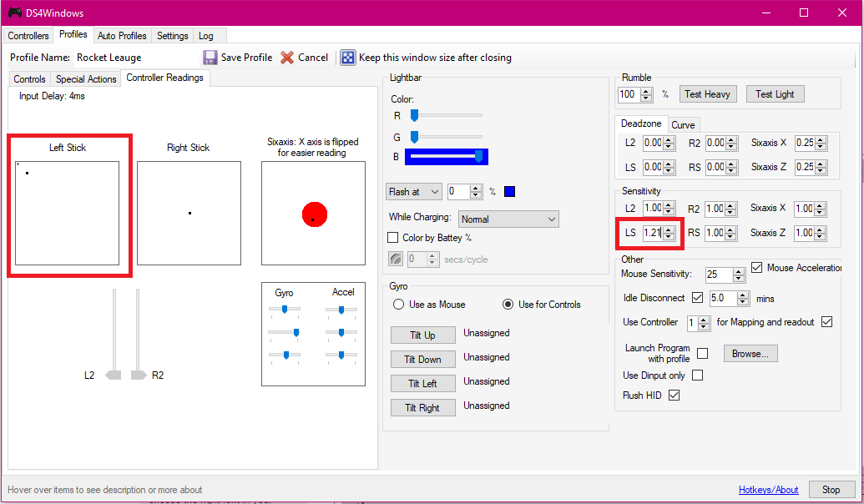Click the flash color blue square

point(510,192)
